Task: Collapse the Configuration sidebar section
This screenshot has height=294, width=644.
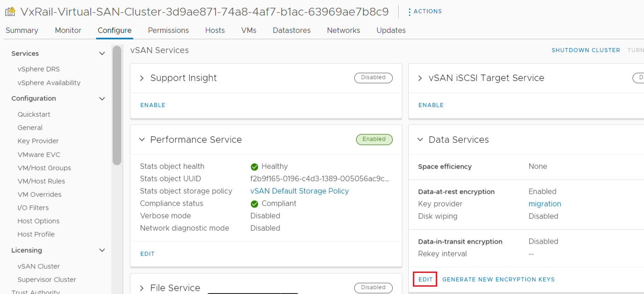Action: click(102, 98)
